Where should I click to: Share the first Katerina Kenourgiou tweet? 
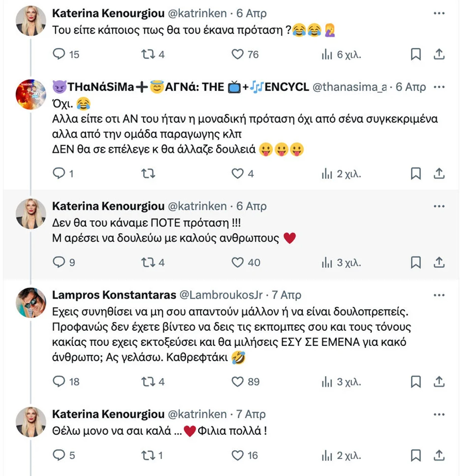pyautogui.click(x=439, y=54)
